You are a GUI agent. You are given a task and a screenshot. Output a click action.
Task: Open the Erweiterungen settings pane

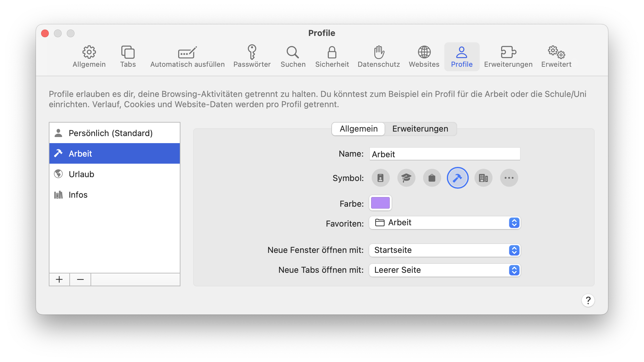click(x=508, y=56)
